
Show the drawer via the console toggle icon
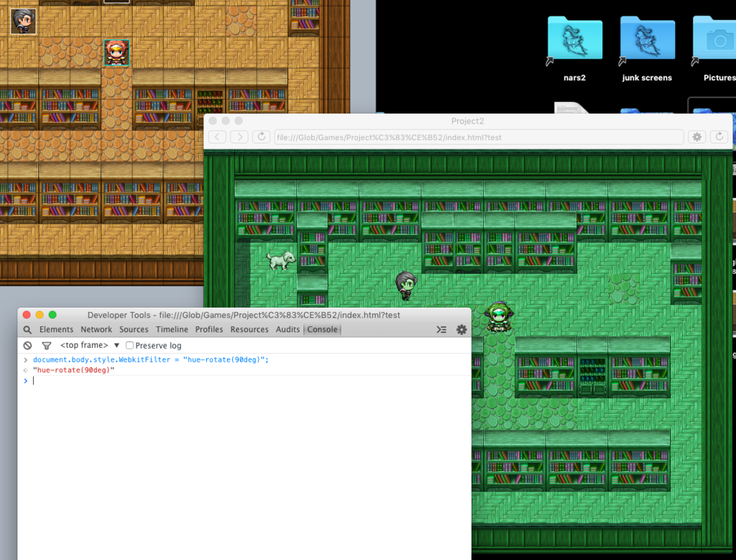pos(441,329)
